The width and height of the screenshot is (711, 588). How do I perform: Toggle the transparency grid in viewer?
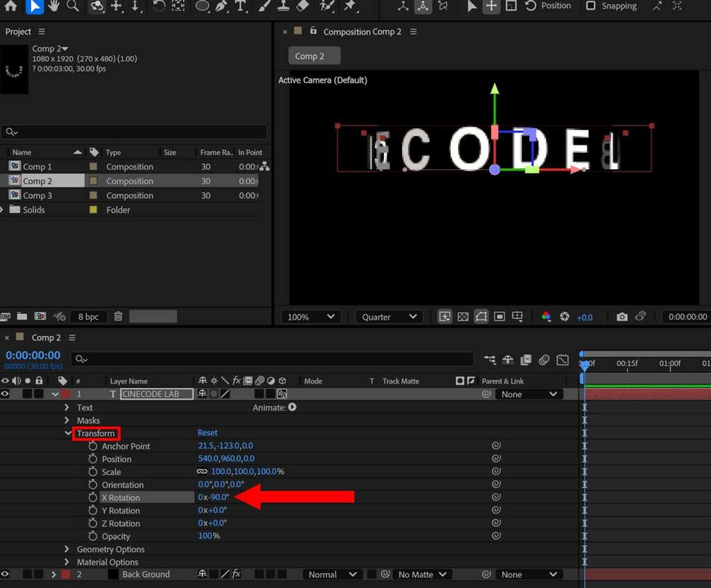point(463,317)
